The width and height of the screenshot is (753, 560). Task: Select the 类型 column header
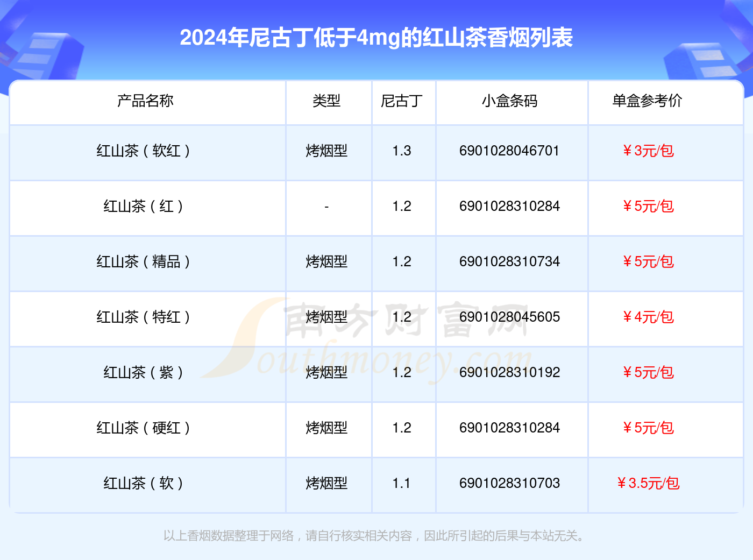326,101
